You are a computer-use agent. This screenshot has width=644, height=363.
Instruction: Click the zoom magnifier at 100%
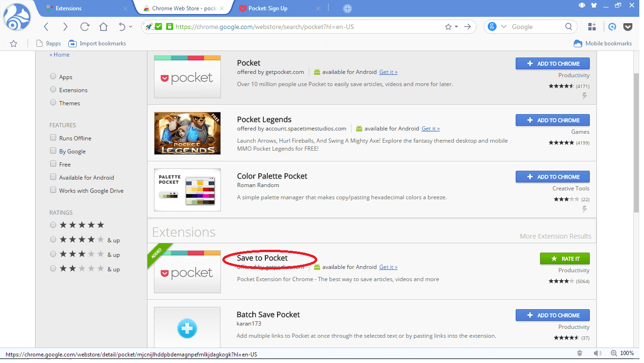[x=614, y=353]
